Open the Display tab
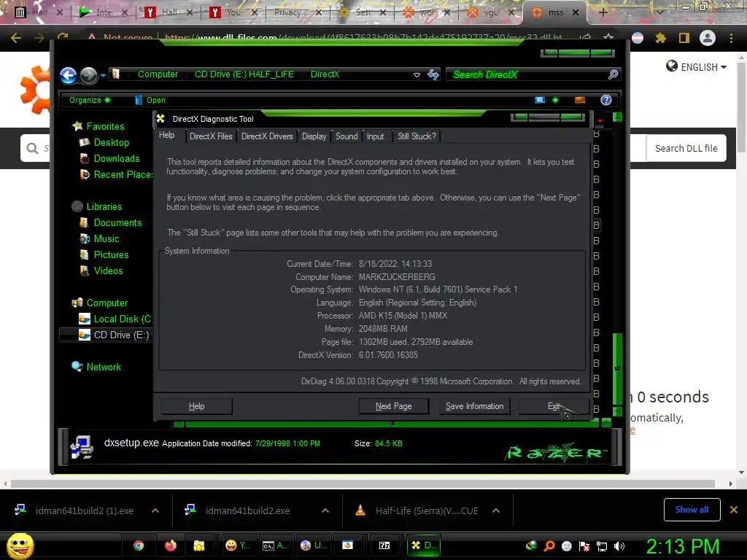 point(314,136)
